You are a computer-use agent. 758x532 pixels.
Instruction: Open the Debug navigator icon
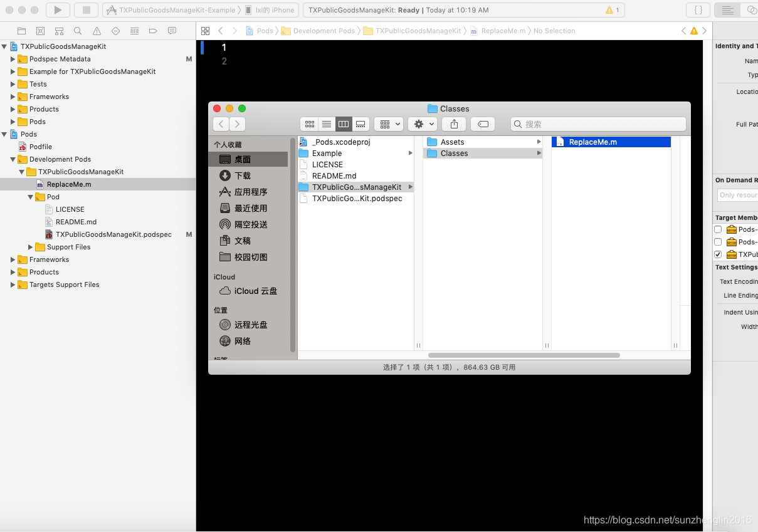(x=134, y=31)
